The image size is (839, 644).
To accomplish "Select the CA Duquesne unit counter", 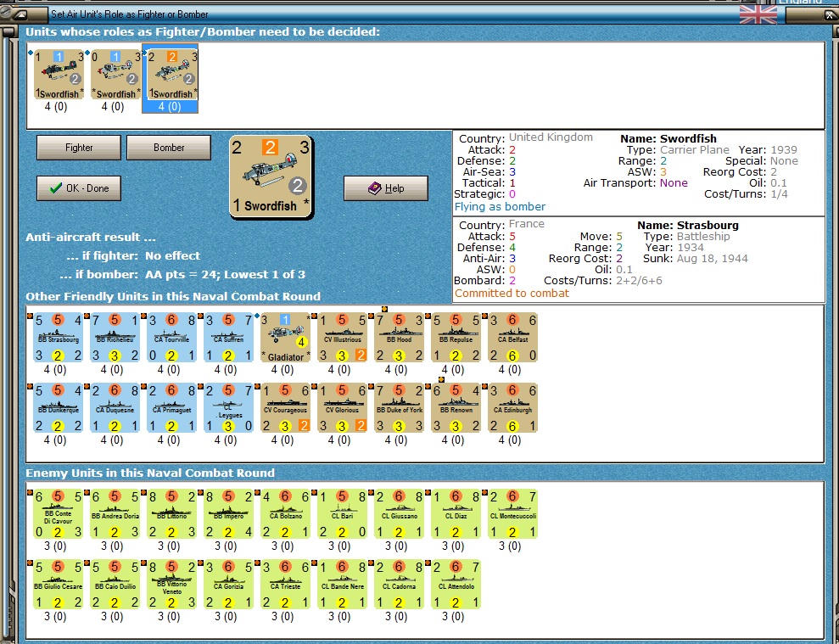I will click(x=115, y=408).
